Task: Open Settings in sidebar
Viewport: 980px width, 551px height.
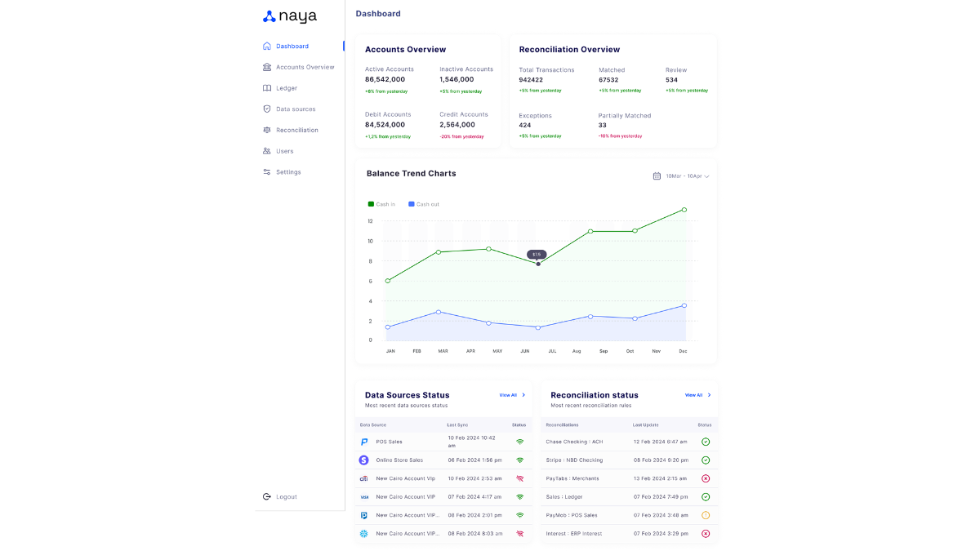Action: (288, 172)
